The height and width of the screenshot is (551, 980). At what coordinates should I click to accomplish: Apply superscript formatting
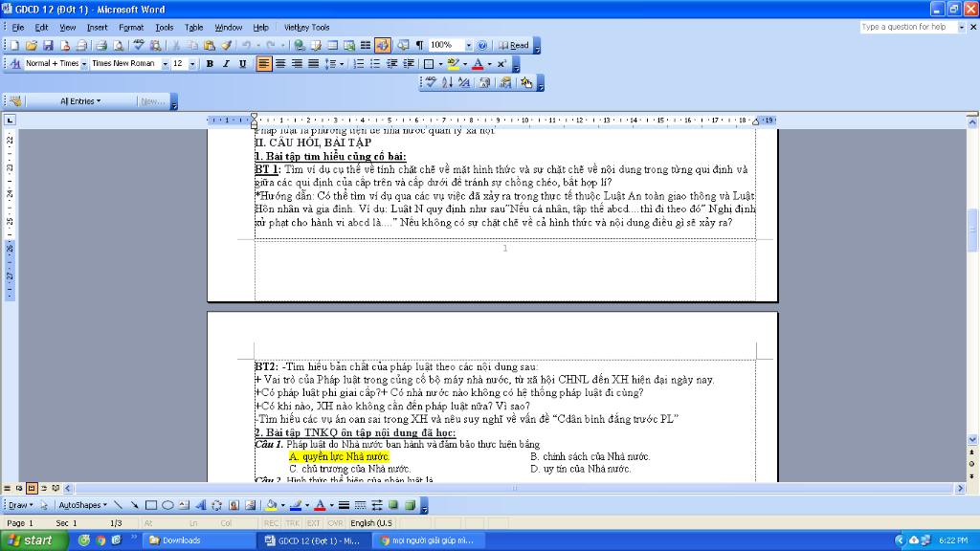tap(501, 64)
